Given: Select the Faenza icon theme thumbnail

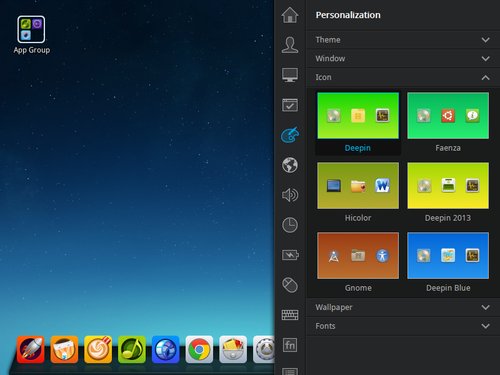Looking at the screenshot, I should pos(448,116).
